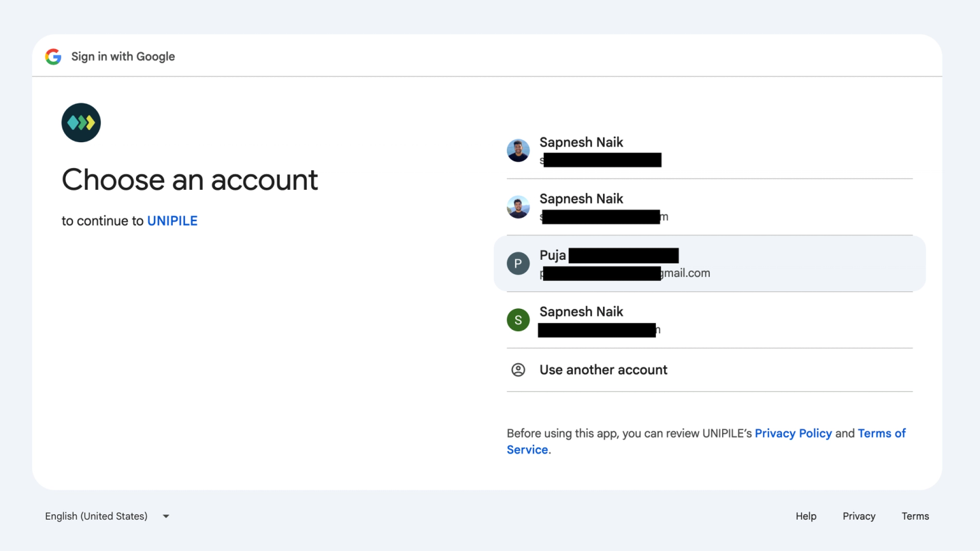The height and width of the screenshot is (551, 980).
Task: Choose Sapnesh Naik account with green S avatar
Action: (x=709, y=320)
